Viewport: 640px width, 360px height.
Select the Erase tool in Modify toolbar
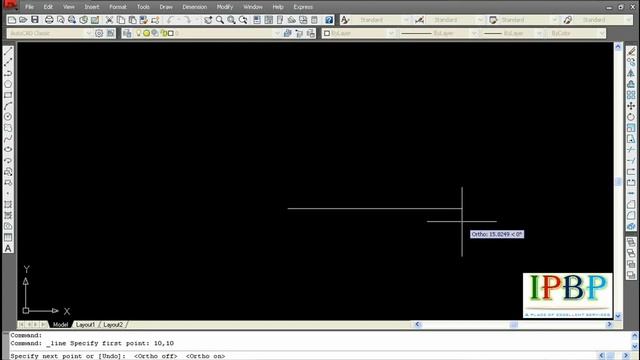pos(631,51)
